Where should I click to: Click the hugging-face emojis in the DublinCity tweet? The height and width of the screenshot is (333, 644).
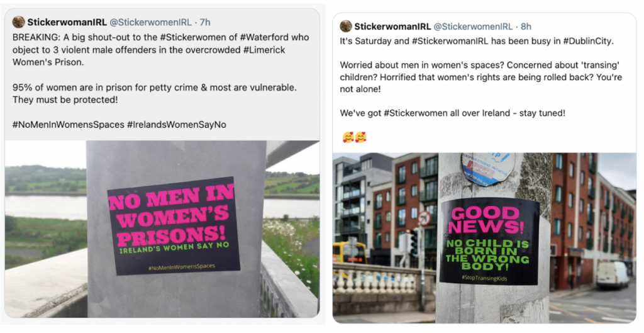[x=355, y=137]
